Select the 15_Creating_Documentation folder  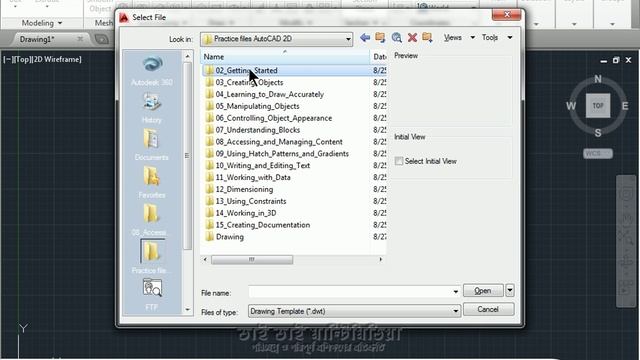pos(262,225)
